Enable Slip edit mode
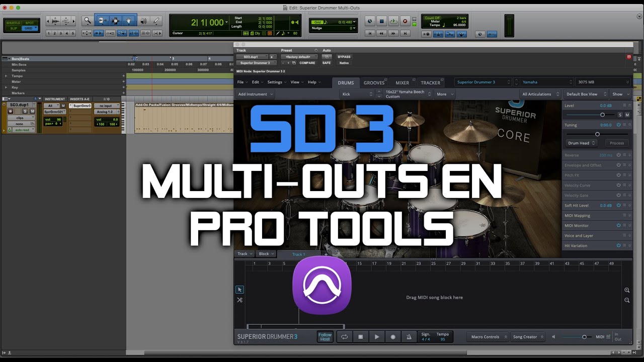The height and width of the screenshot is (362, 644). coord(13,28)
